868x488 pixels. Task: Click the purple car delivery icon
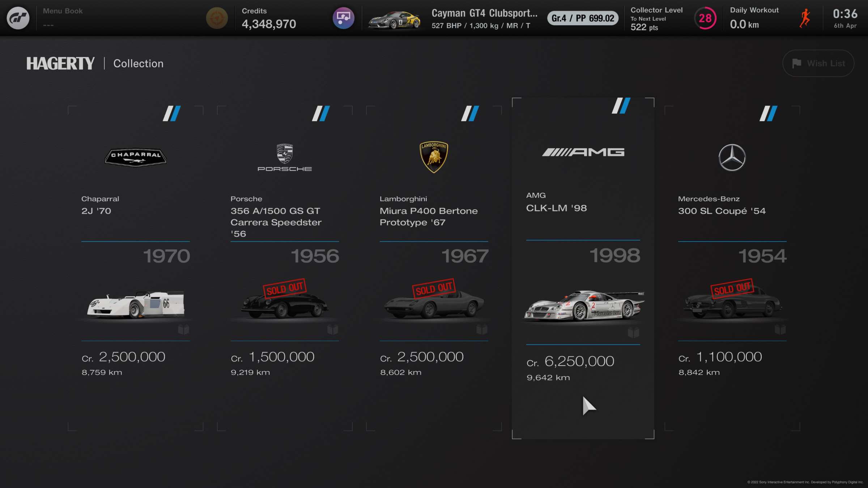point(343,18)
